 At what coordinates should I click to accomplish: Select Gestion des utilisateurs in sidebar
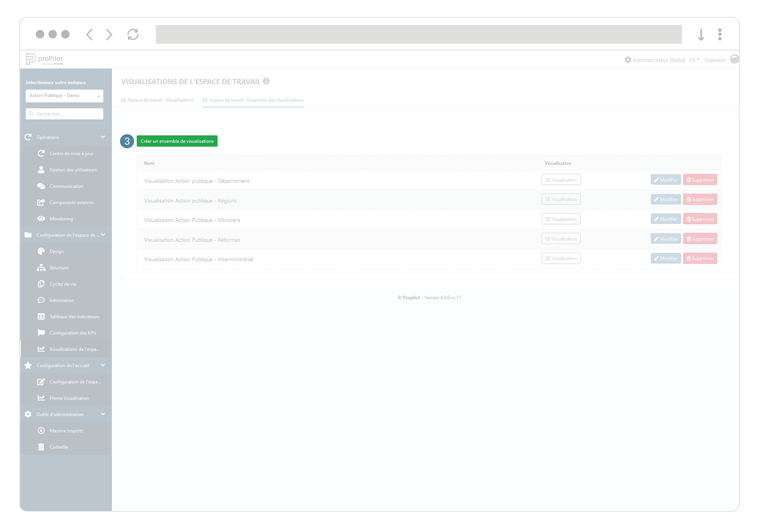click(73, 170)
